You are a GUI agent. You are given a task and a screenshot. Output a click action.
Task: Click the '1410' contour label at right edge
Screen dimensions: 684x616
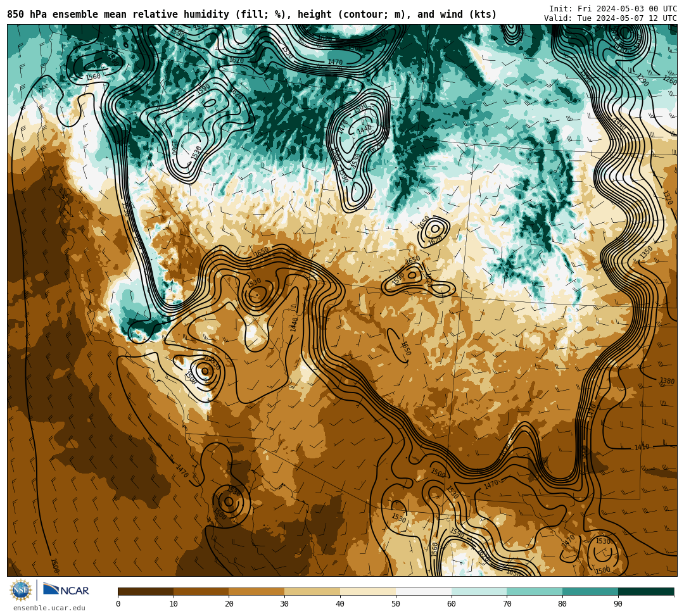click(642, 447)
